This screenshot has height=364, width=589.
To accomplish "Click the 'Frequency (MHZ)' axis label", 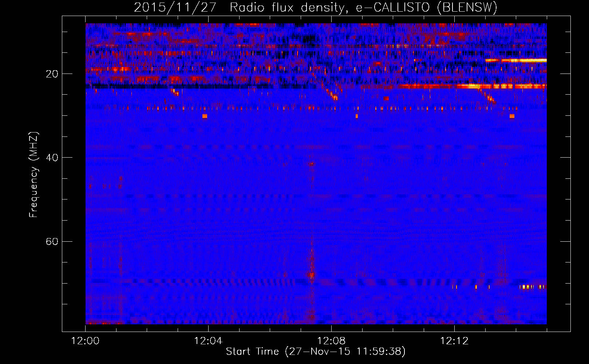I will point(33,175).
